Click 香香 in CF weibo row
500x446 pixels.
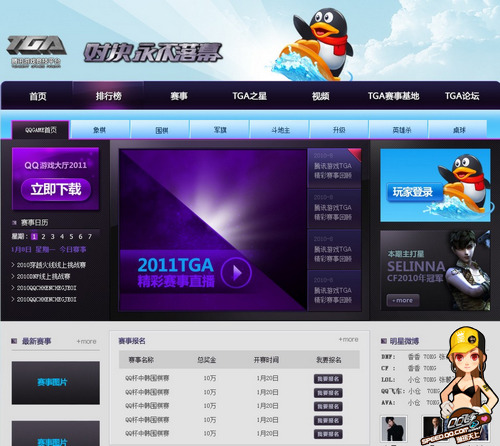414,368
